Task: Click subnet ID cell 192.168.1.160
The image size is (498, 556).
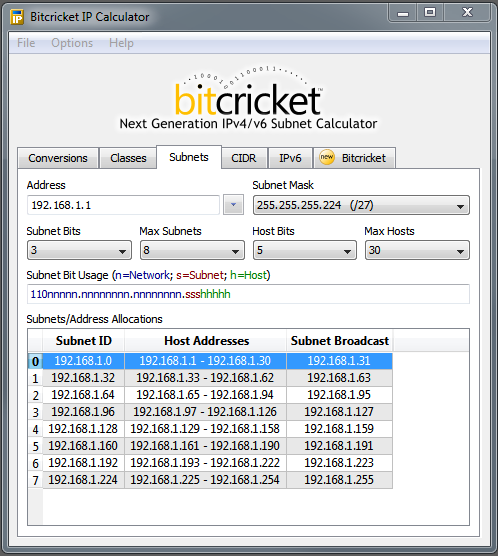Action: (83, 446)
